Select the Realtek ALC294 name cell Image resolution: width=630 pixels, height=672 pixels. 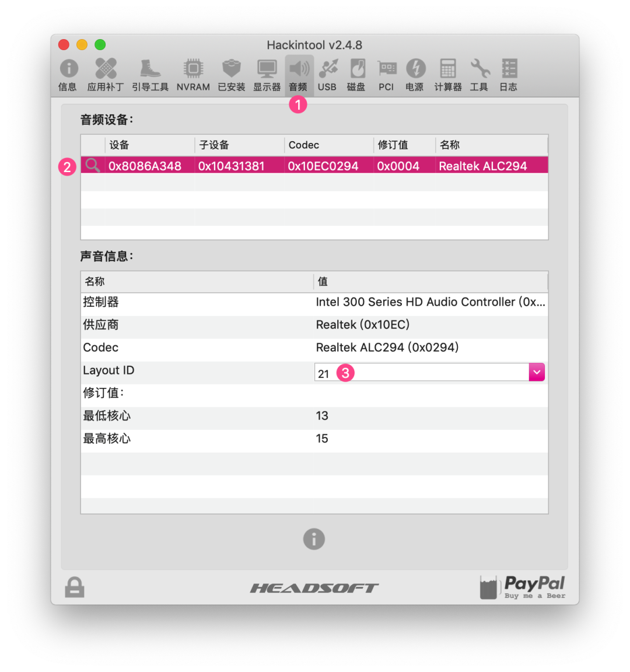[483, 166]
